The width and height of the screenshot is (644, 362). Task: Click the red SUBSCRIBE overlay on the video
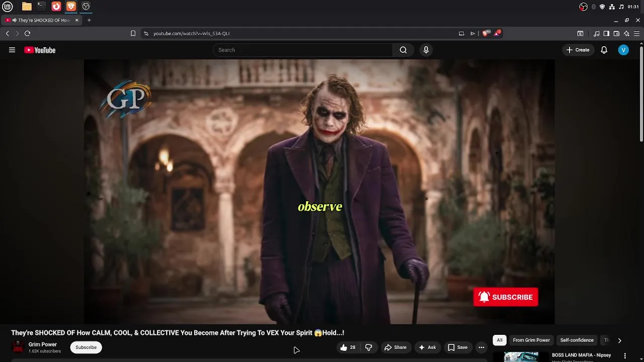click(506, 297)
